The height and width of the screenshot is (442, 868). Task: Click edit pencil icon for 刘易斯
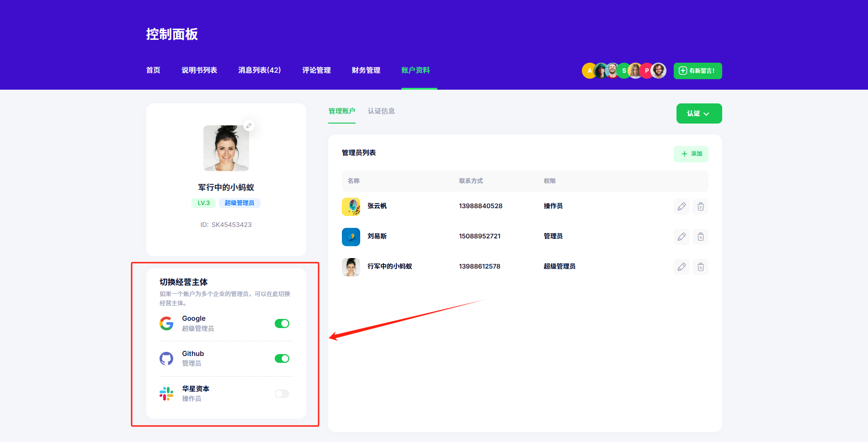pyautogui.click(x=682, y=237)
